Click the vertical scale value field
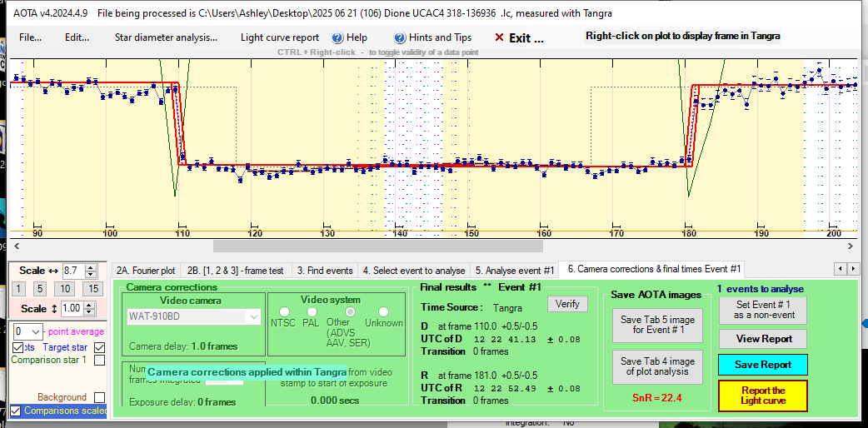The image size is (868, 428). click(x=72, y=308)
